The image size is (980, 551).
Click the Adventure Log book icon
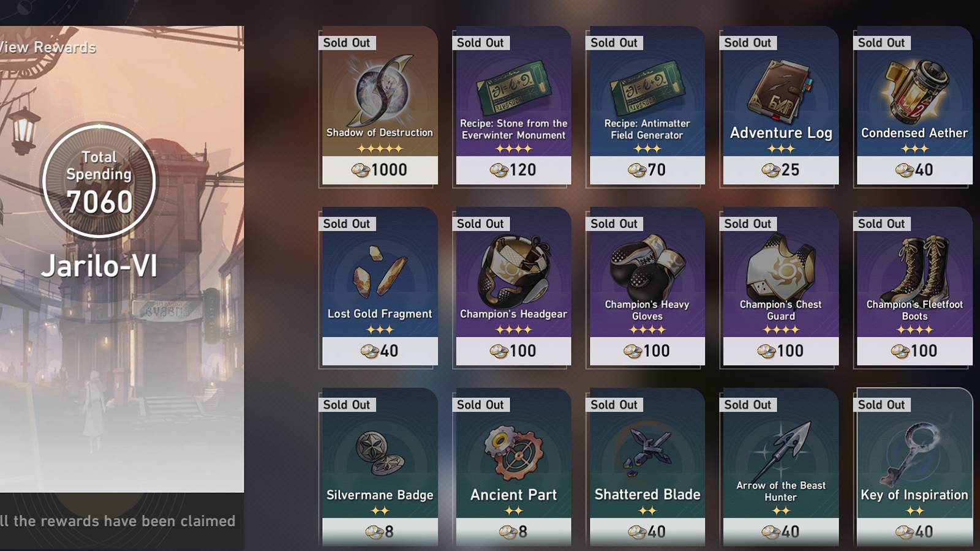pos(779,91)
